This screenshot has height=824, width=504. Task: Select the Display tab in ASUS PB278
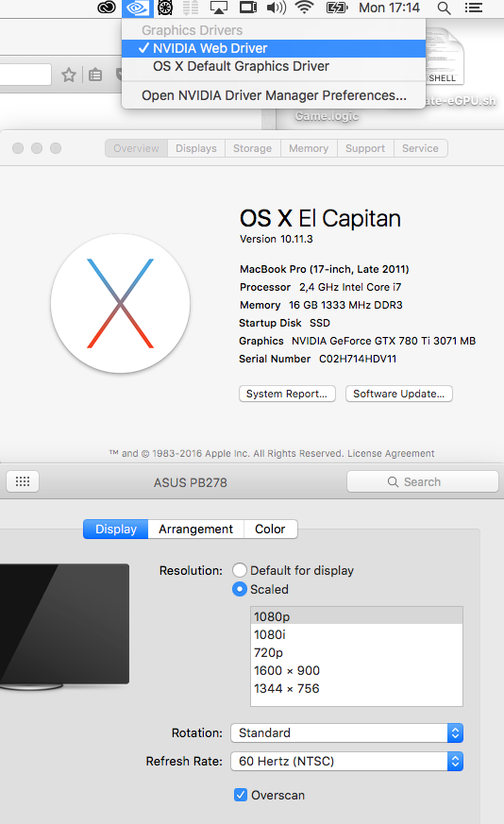[x=116, y=530]
